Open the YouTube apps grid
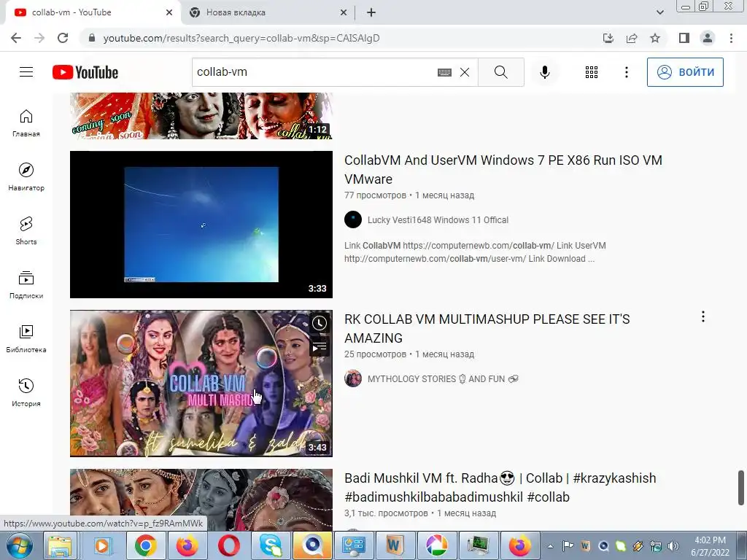Viewport: 747px width, 560px height. (x=591, y=72)
